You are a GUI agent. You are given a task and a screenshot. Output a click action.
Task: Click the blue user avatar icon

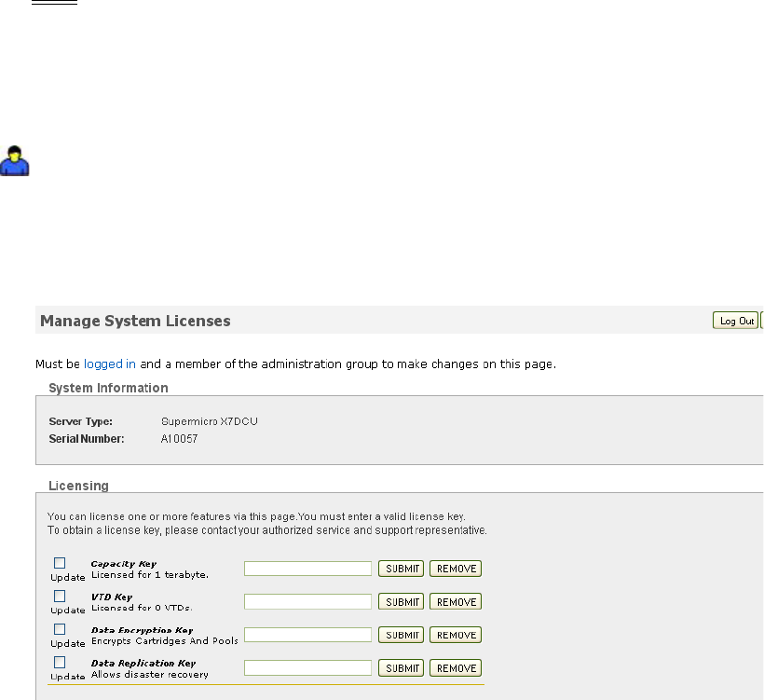pyautogui.click(x=15, y=161)
